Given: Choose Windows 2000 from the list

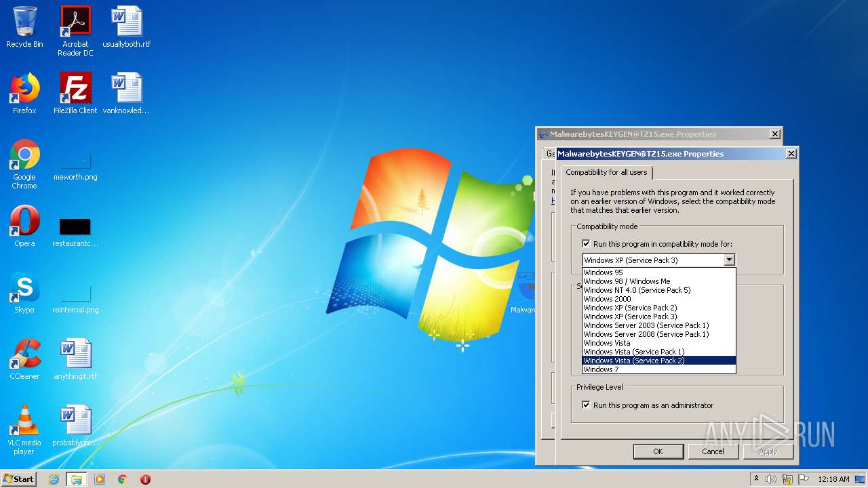Looking at the screenshot, I should 658,299.
